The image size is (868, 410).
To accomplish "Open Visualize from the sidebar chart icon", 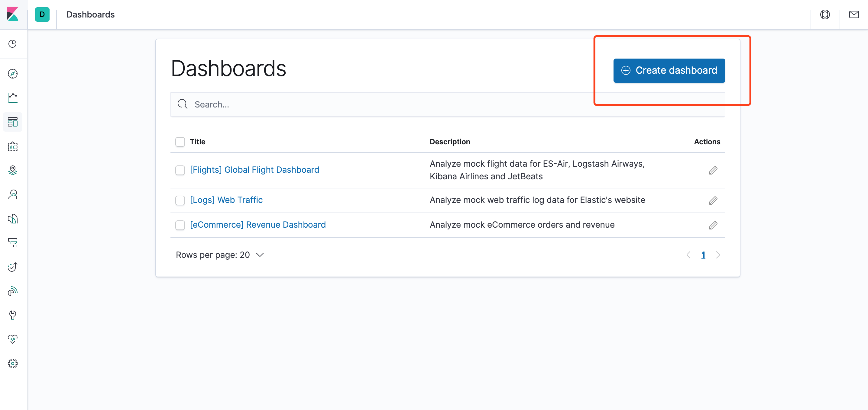I will 12,98.
